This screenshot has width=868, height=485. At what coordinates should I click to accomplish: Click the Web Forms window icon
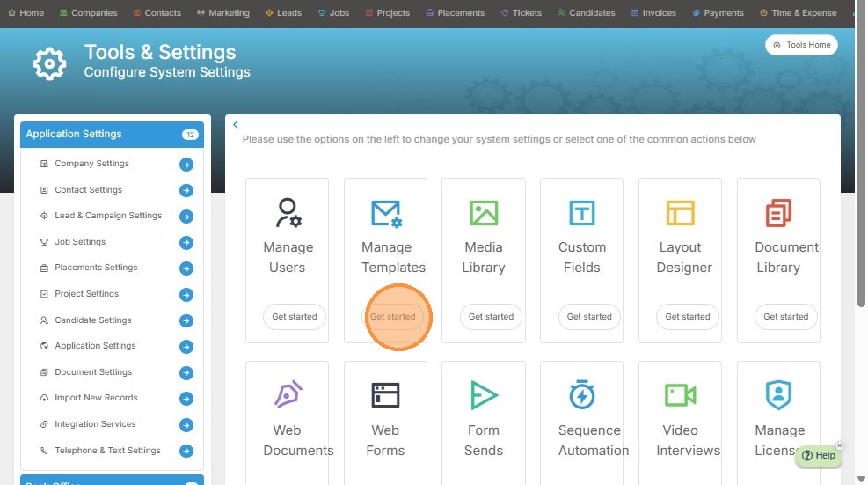pyautogui.click(x=385, y=395)
